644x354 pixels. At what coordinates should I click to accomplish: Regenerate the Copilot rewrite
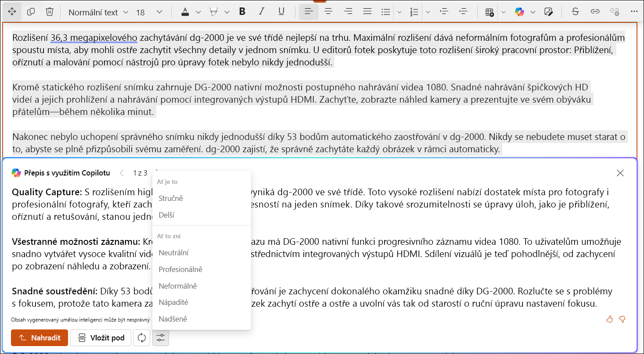(x=142, y=338)
